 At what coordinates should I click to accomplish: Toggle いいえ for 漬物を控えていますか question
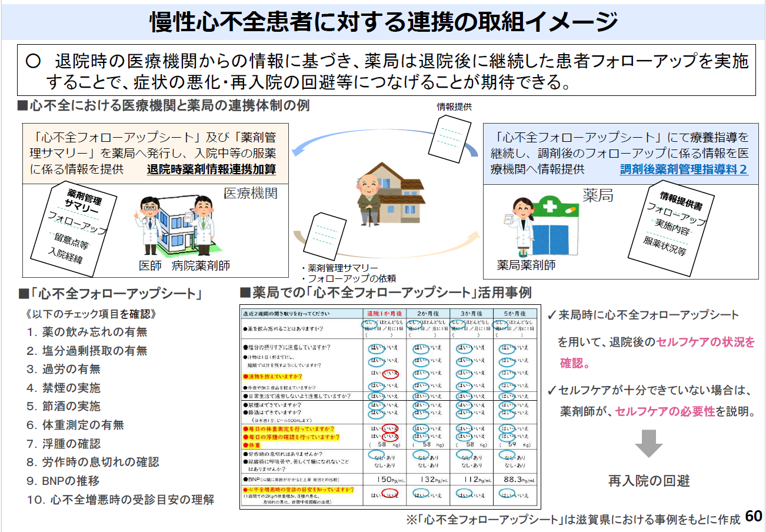pos(391,374)
